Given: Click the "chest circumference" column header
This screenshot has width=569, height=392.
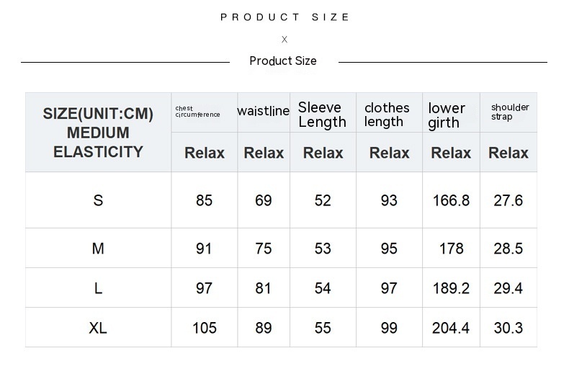Looking at the screenshot, I should 198,112.
